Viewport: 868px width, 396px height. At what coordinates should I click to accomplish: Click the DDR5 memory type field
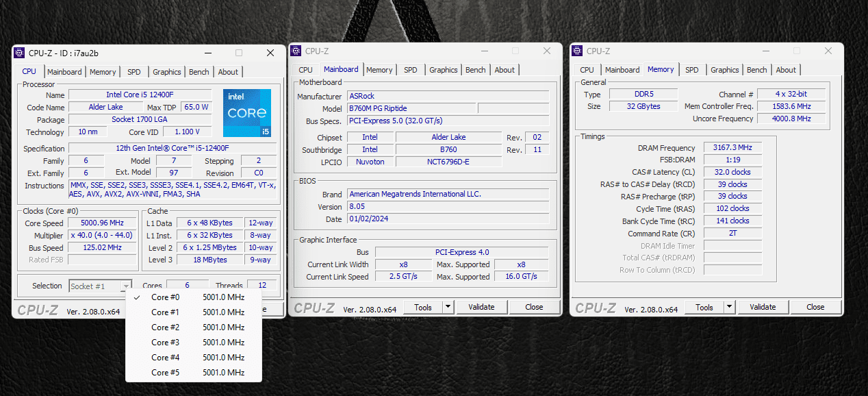pos(643,94)
